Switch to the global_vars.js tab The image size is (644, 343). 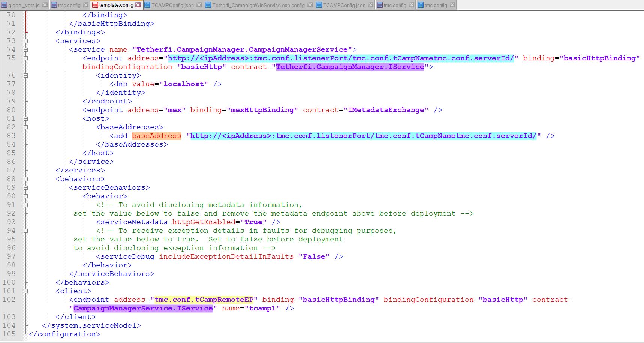[x=24, y=5]
